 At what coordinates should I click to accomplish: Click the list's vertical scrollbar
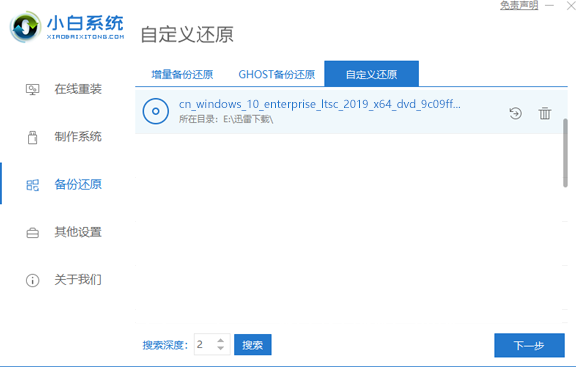tap(565, 153)
